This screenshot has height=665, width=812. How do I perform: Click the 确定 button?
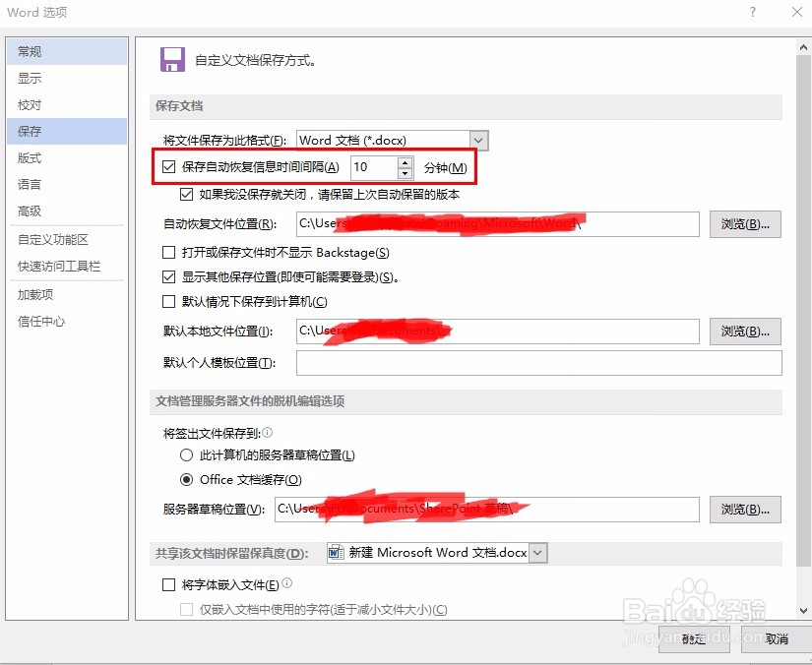[693, 638]
